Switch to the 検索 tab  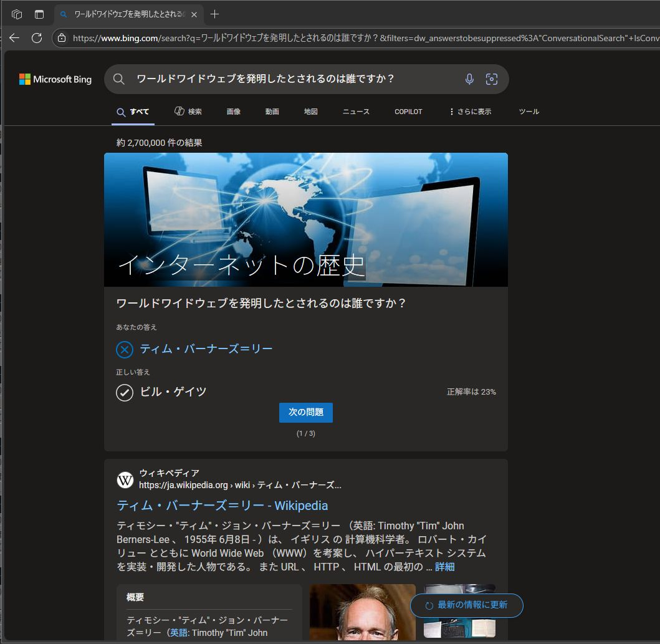(188, 112)
